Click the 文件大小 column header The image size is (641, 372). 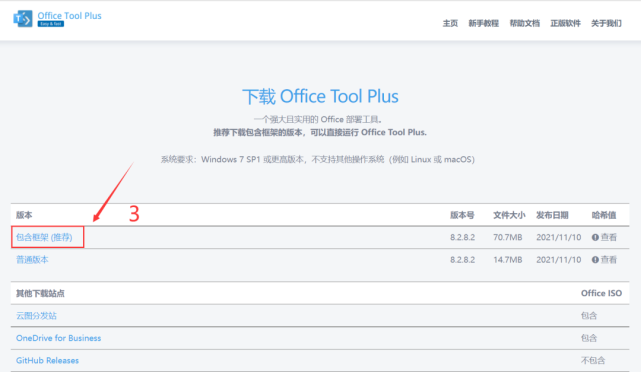point(509,215)
